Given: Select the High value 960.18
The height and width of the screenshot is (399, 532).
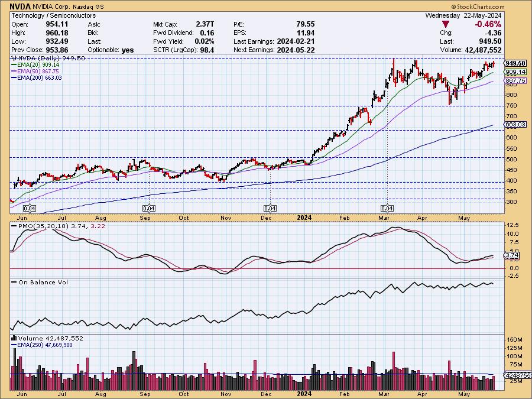Looking at the screenshot, I should 57,33.
